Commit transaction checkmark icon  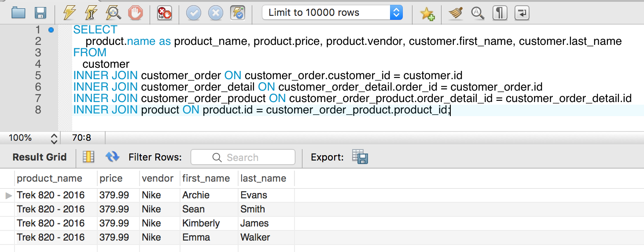(x=194, y=13)
